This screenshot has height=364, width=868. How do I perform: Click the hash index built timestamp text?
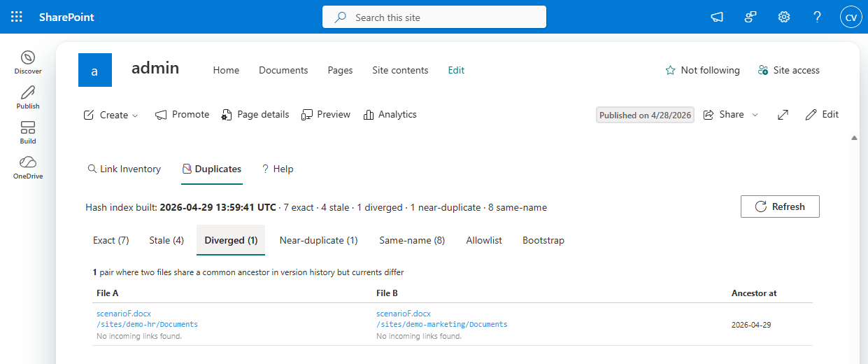pyautogui.click(x=218, y=207)
